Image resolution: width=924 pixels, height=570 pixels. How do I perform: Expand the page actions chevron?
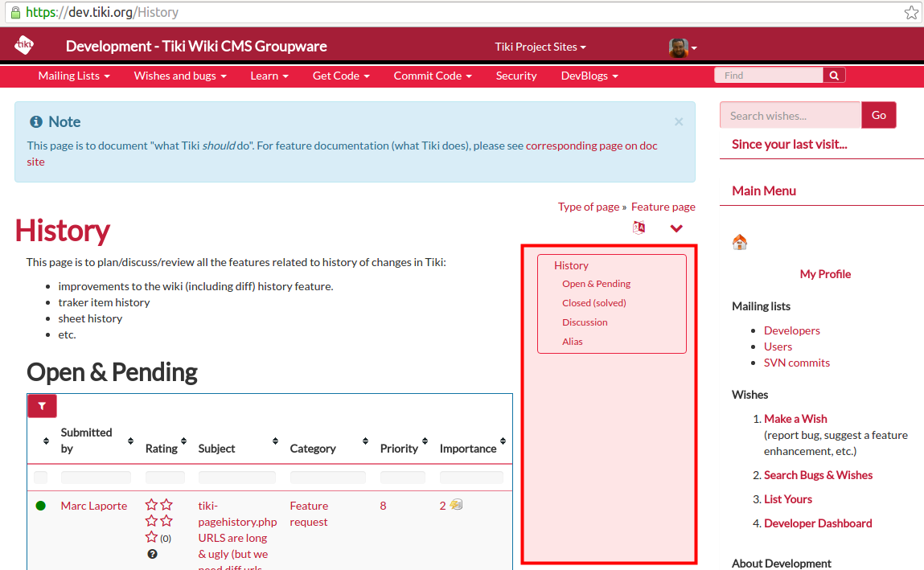point(676,228)
